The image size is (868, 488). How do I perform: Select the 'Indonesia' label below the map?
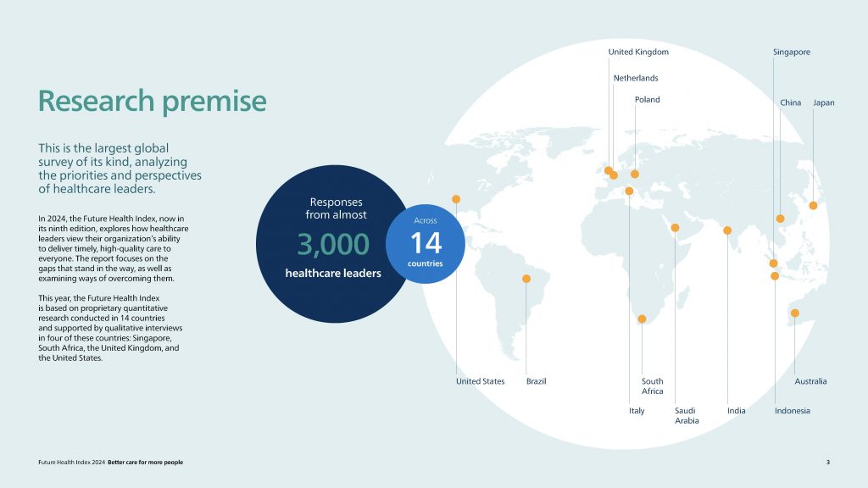click(792, 411)
